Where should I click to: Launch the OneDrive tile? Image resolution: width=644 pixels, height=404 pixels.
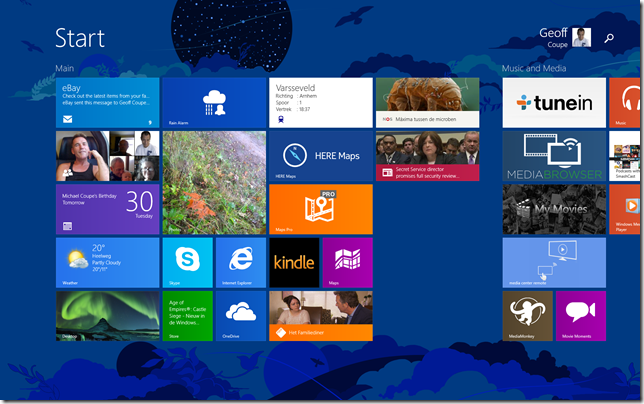point(241,316)
